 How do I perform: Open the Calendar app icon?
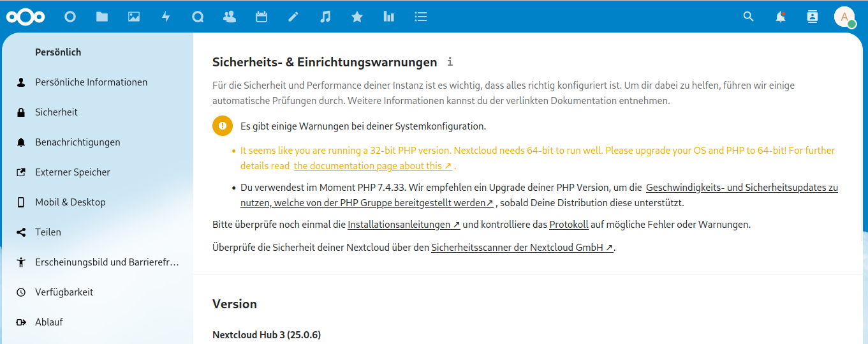261,17
